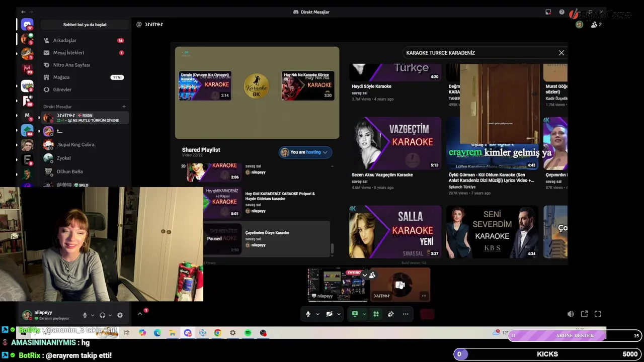644x362 pixels.
Task: Open the Discord inbox icon in title bar
Action: tap(548, 12)
